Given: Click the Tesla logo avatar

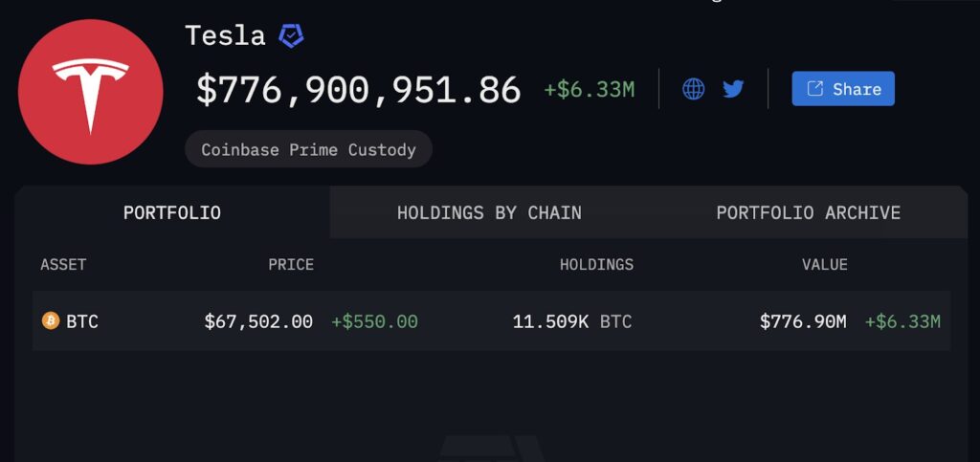Looking at the screenshot, I should (91, 92).
